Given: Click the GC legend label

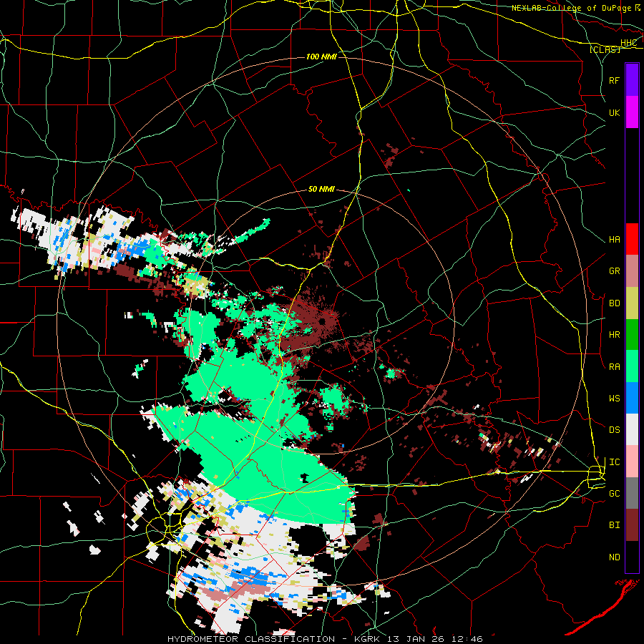Looking at the screenshot, I should [614, 493].
